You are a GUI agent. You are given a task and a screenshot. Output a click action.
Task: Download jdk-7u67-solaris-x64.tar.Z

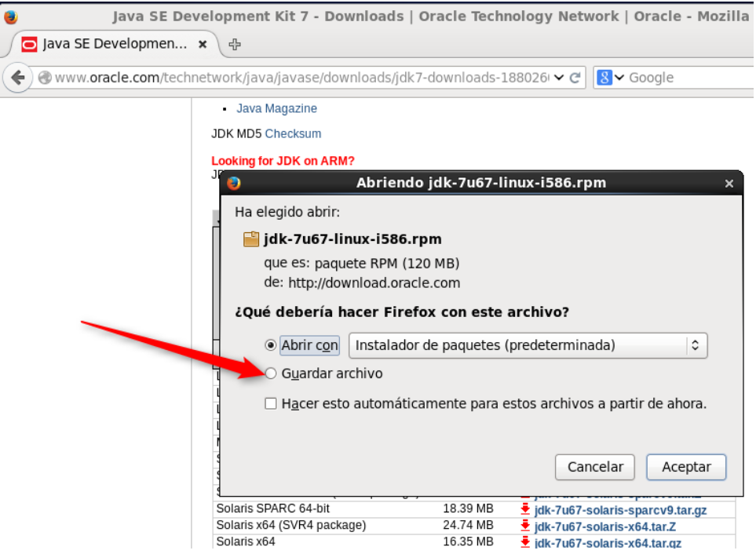[x=605, y=527]
